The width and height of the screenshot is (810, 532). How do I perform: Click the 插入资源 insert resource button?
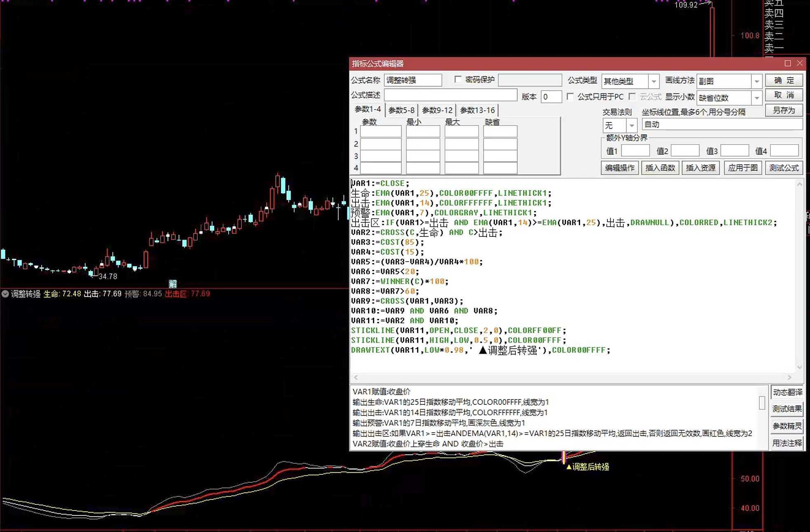tap(700, 168)
